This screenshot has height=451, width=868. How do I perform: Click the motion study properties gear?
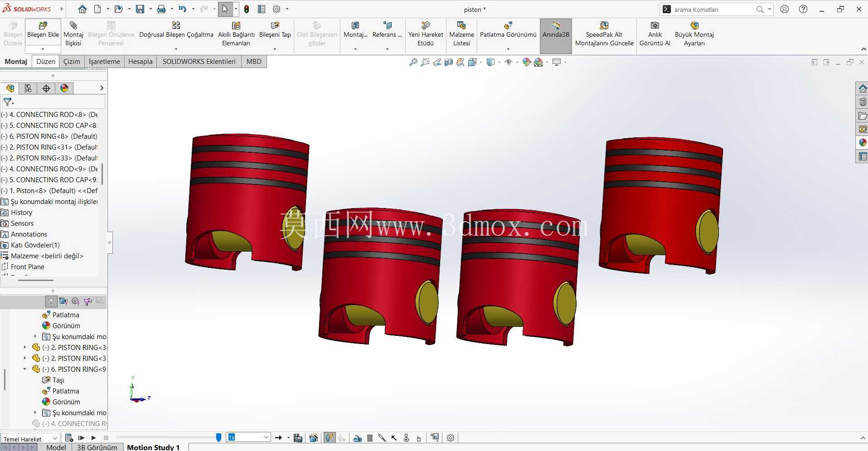click(451, 438)
